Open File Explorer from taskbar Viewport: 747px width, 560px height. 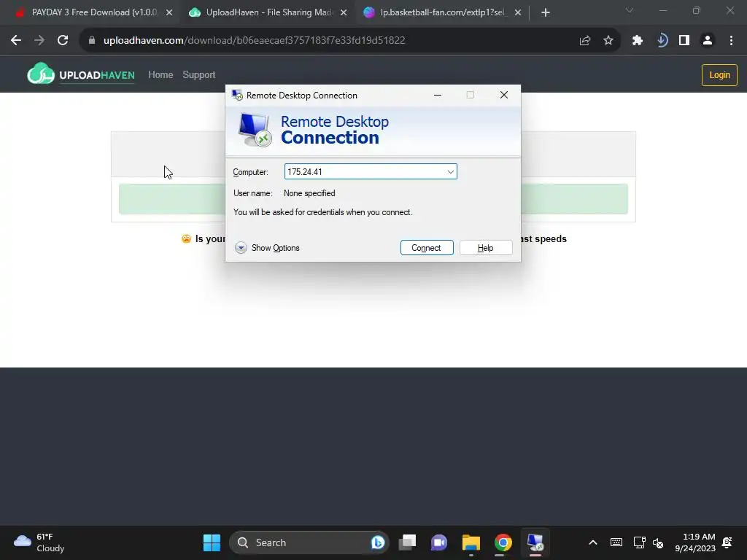coord(471,542)
